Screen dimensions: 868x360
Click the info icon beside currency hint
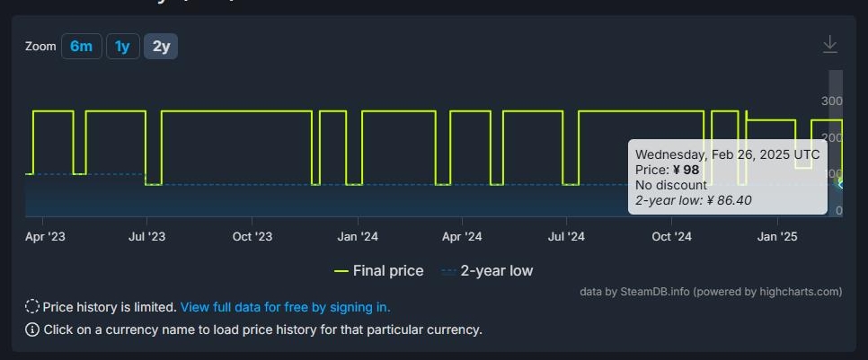pyautogui.click(x=32, y=330)
